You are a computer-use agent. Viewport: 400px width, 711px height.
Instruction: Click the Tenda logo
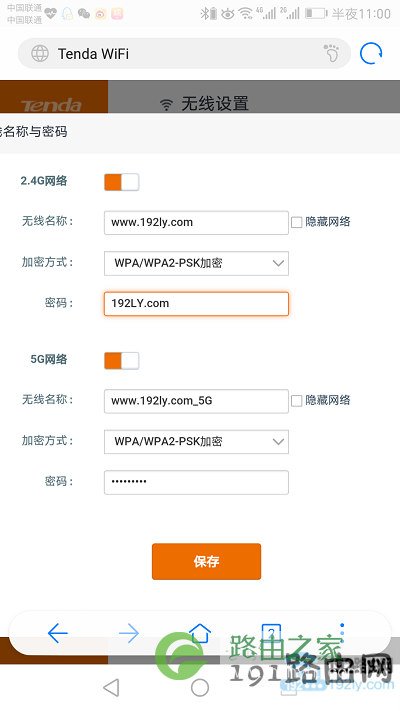[x=51, y=105]
